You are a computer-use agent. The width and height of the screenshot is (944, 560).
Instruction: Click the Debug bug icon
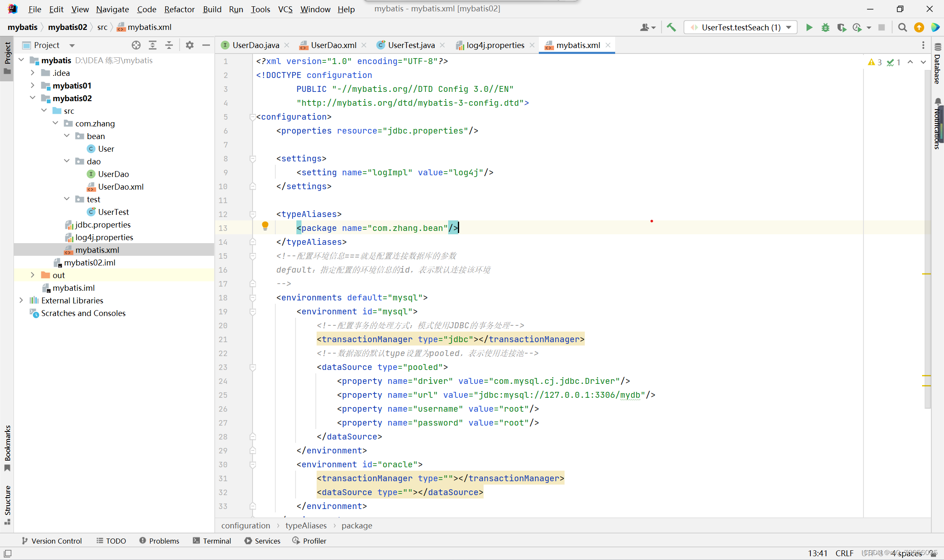825,27
